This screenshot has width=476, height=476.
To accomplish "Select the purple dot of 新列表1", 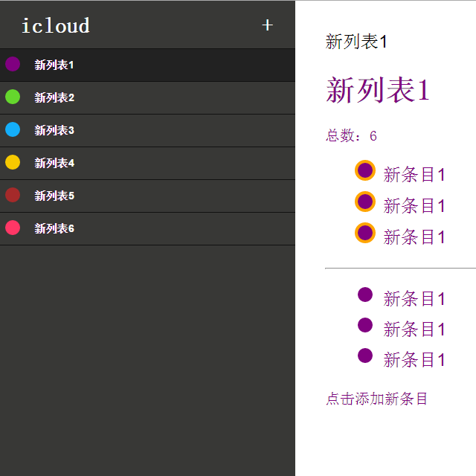I will 13,65.
